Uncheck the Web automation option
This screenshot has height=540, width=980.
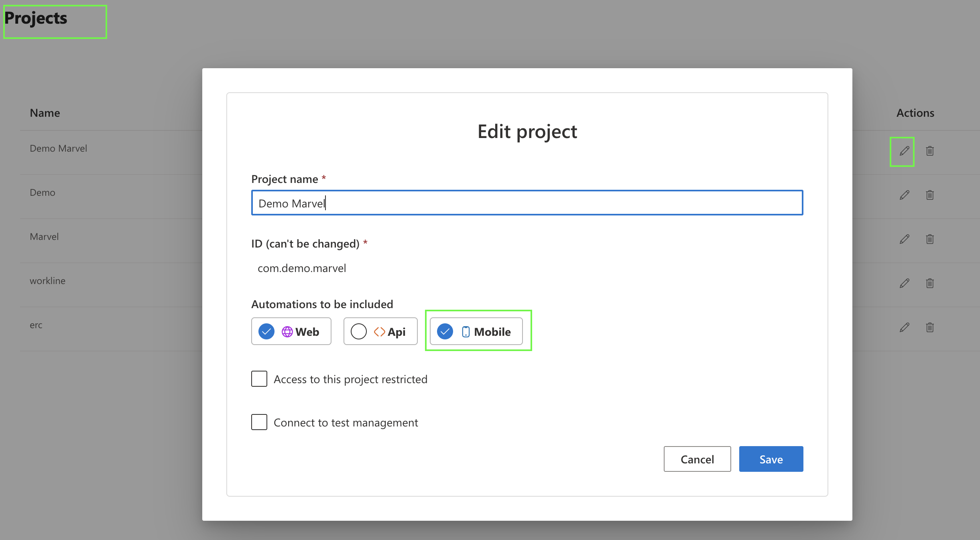[266, 331]
